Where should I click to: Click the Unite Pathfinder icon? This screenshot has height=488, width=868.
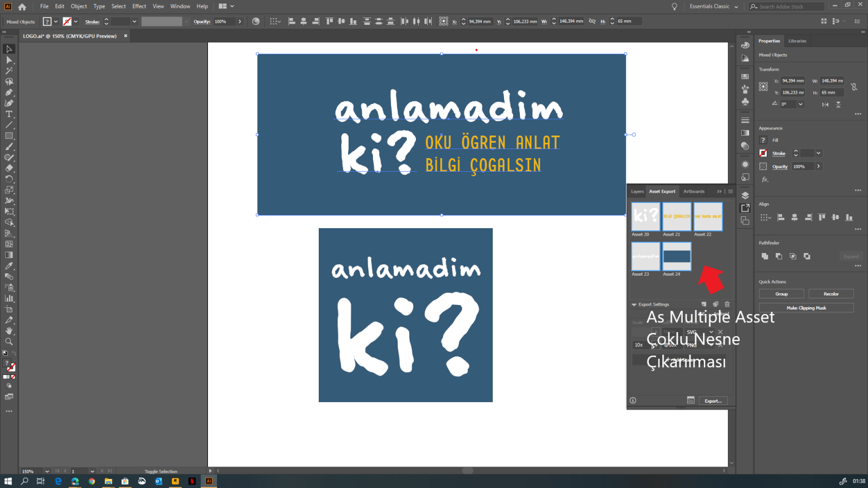766,256
